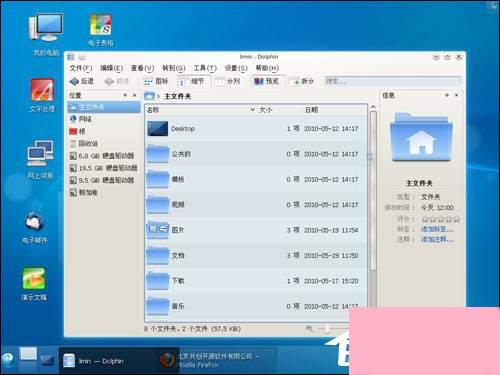Open the 演示文稿 presentation desktop icon
The width and height of the screenshot is (500, 375).
[x=34, y=283]
